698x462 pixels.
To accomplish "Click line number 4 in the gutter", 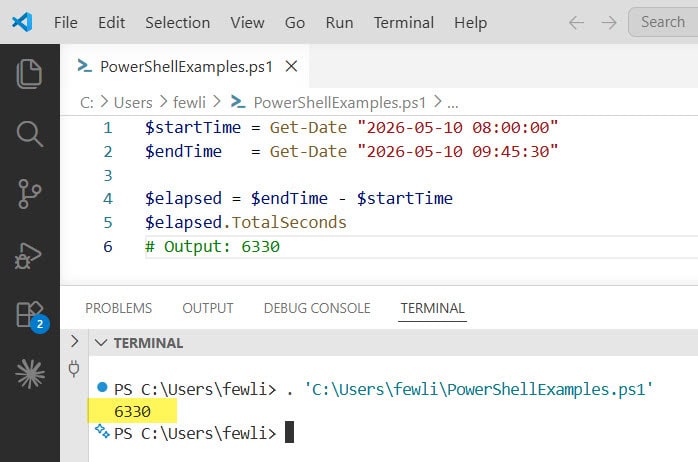I will pos(108,199).
